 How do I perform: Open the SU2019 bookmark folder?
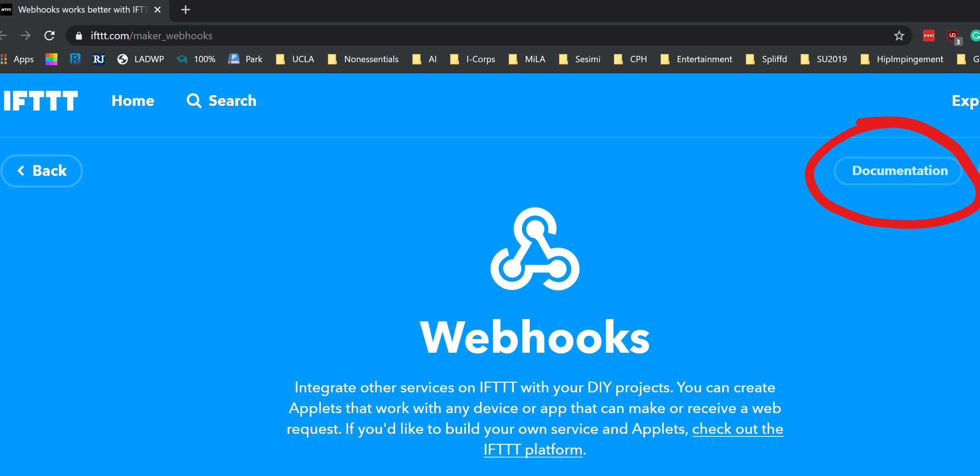coord(824,59)
